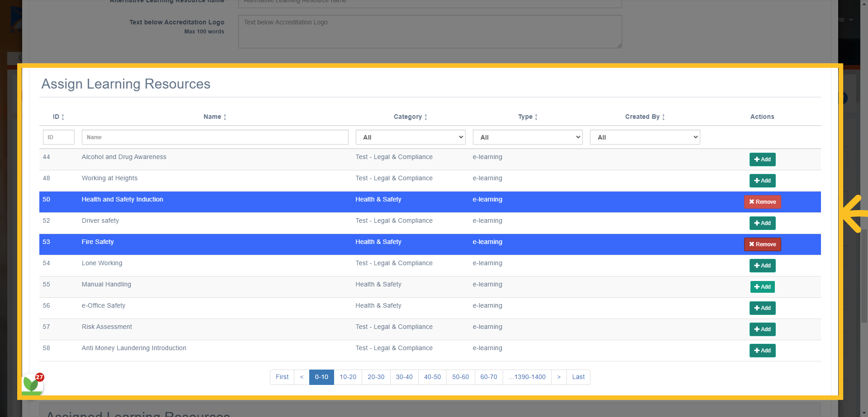Click the Driver safety name cell
This screenshot has width=868, height=417.
100,221
